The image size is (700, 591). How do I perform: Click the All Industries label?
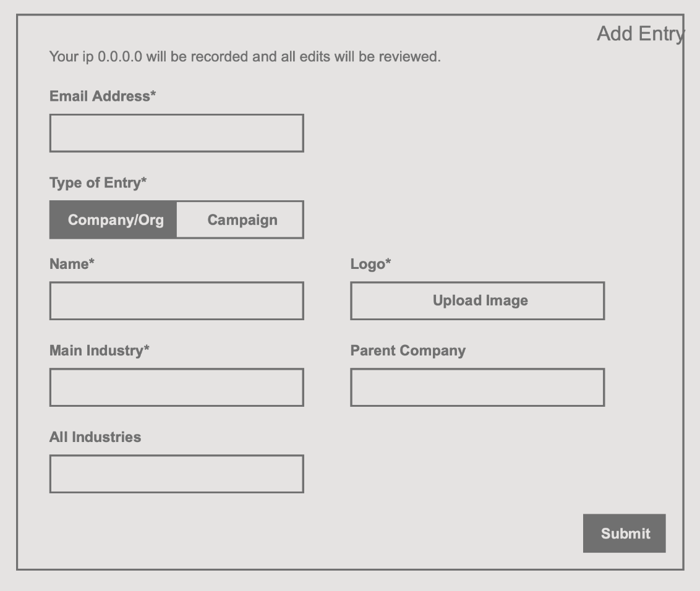[95, 437]
